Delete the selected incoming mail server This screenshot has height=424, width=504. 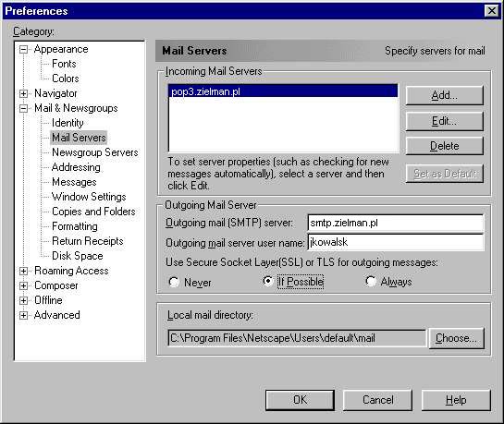pos(445,146)
